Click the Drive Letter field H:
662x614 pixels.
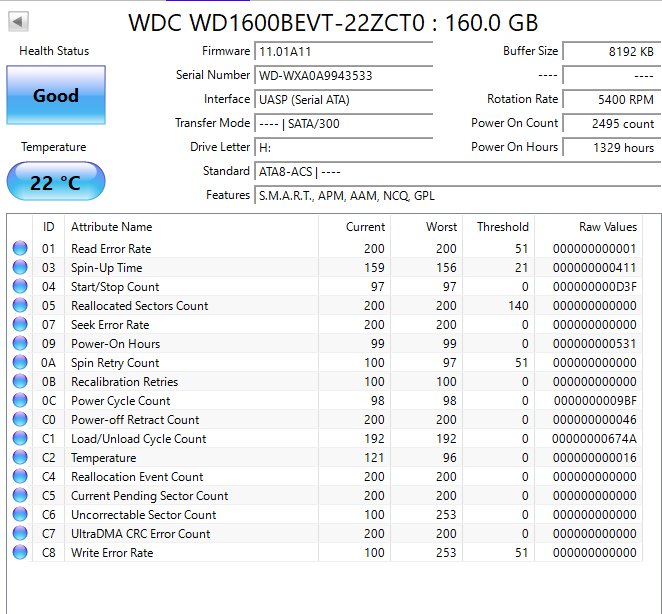pos(344,147)
